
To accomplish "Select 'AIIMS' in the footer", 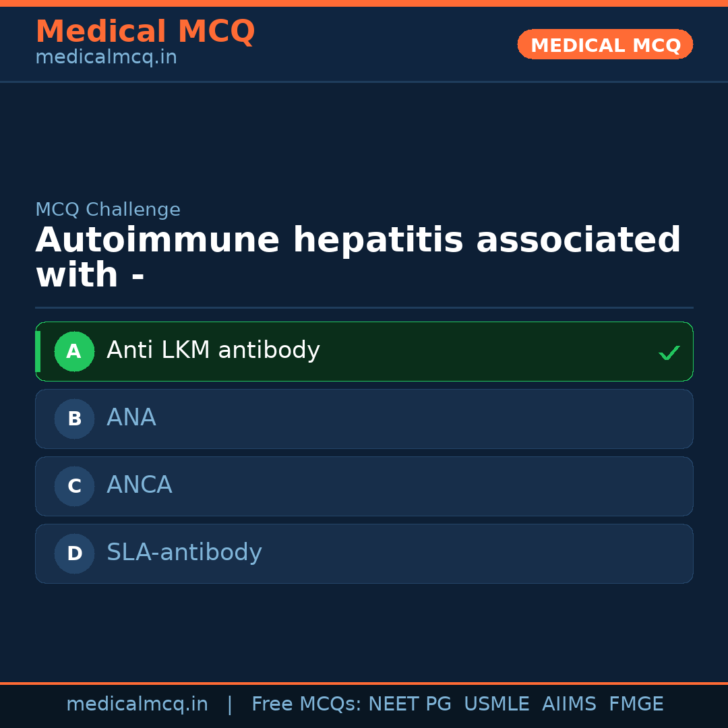I will [569, 704].
